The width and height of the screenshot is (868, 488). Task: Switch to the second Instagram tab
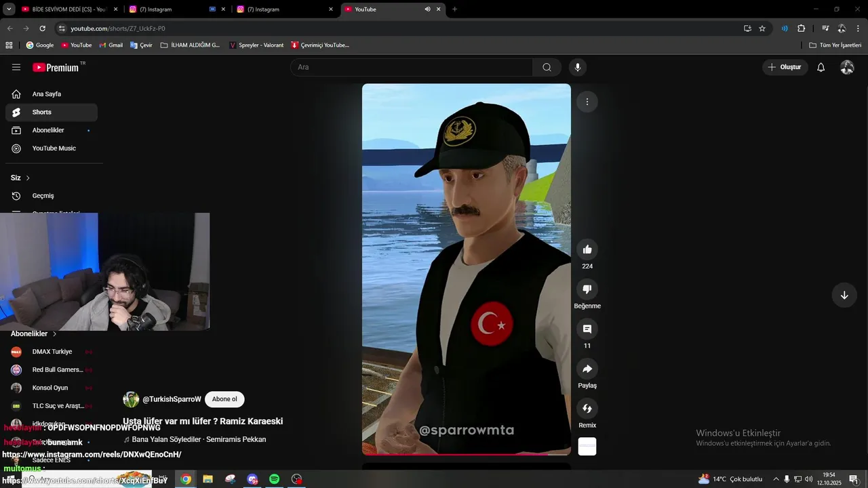[x=285, y=9]
